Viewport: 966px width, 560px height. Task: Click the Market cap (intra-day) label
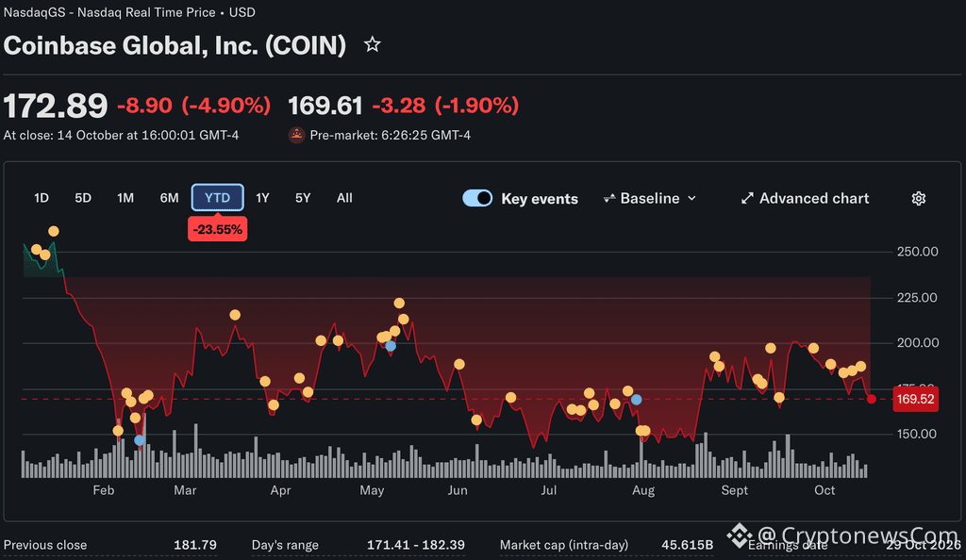[564, 545]
